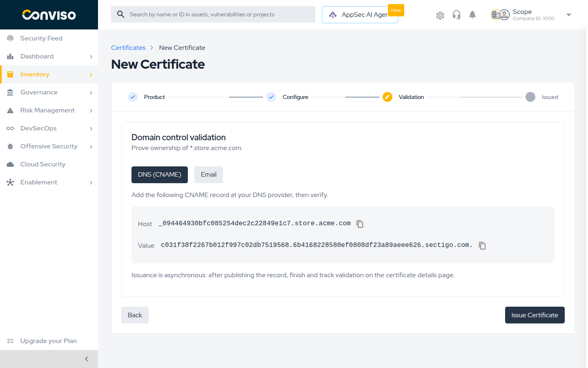Click the Product step label
Screen dimensions: 588x368
coord(154,97)
